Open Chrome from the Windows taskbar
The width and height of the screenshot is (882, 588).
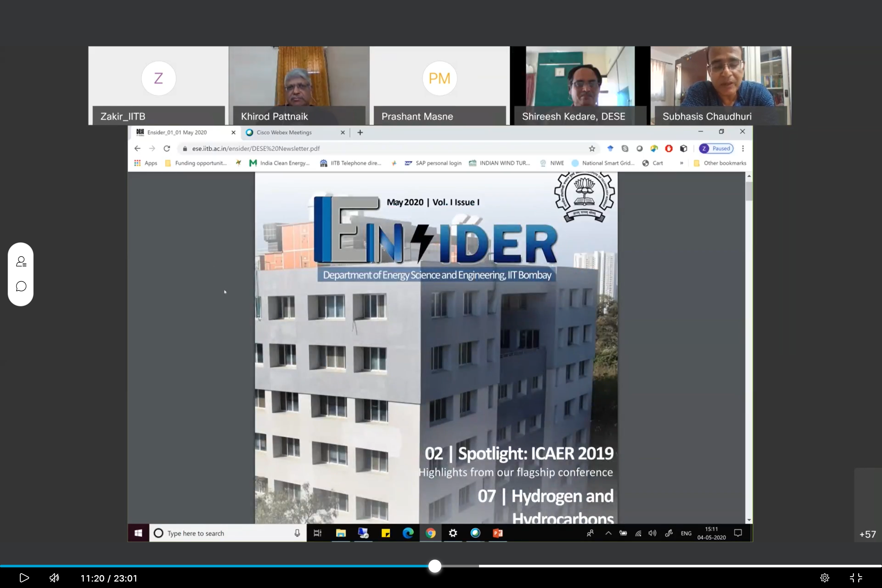430,533
